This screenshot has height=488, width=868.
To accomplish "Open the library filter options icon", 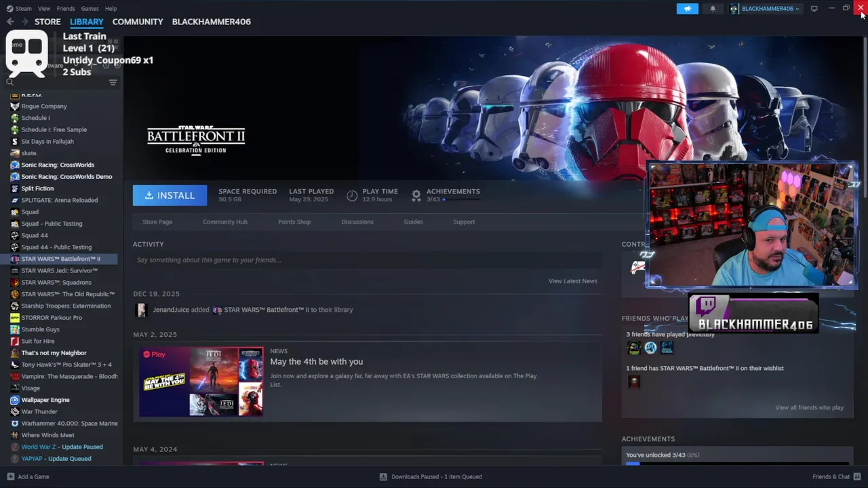I will (x=113, y=82).
